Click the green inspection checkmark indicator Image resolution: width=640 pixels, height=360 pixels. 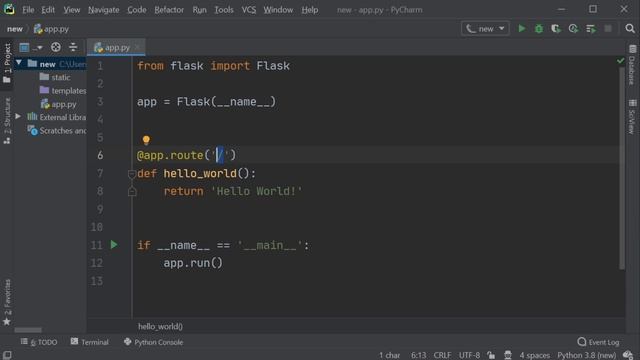pyautogui.click(x=620, y=61)
